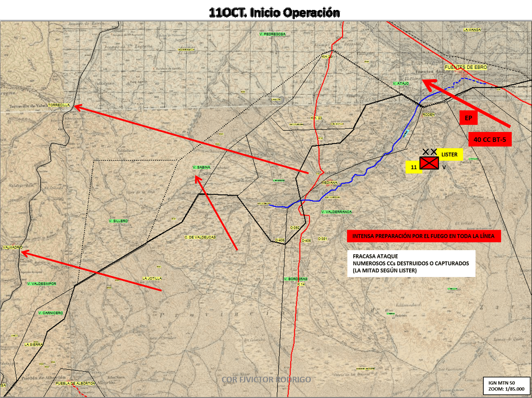Click the 'FRACASA ATAQUE' white note box
The height and width of the screenshot is (398, 532).
[x=411, y=263]
